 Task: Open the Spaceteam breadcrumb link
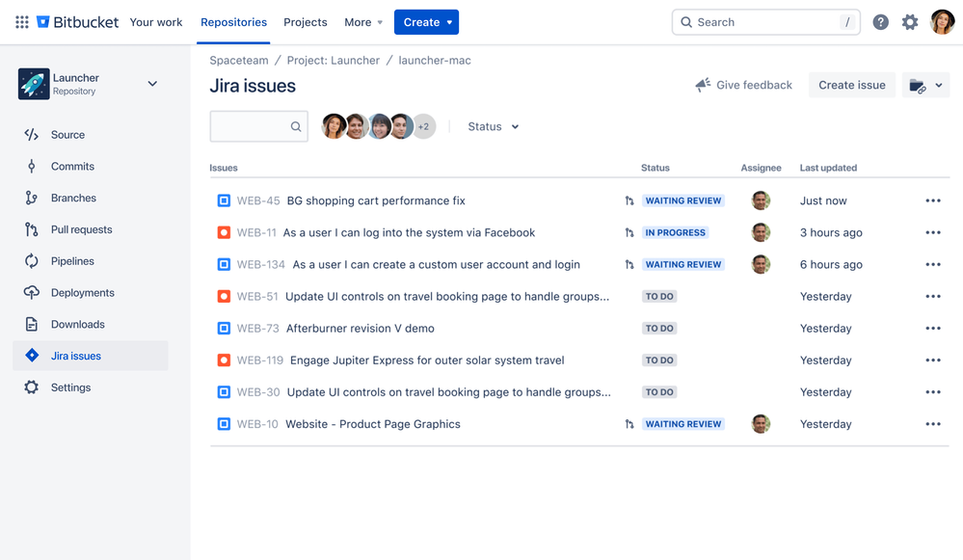(x=239, y=60)
